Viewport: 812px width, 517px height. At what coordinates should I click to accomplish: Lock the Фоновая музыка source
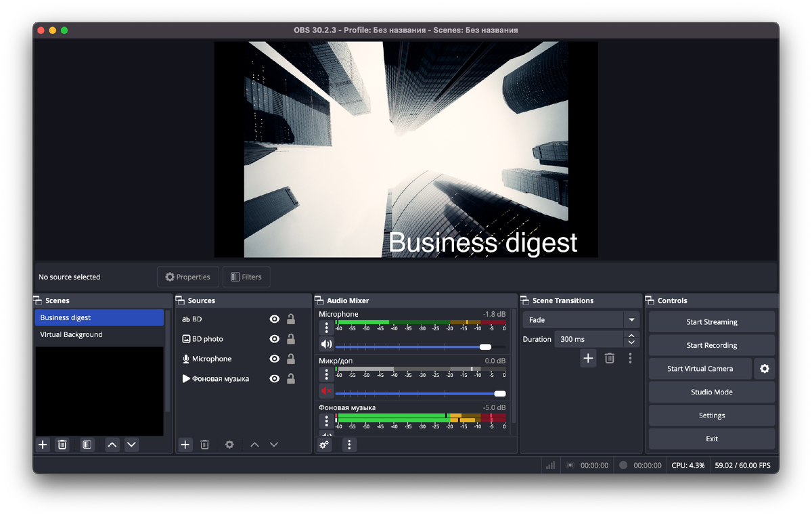(x=291, y=379)
